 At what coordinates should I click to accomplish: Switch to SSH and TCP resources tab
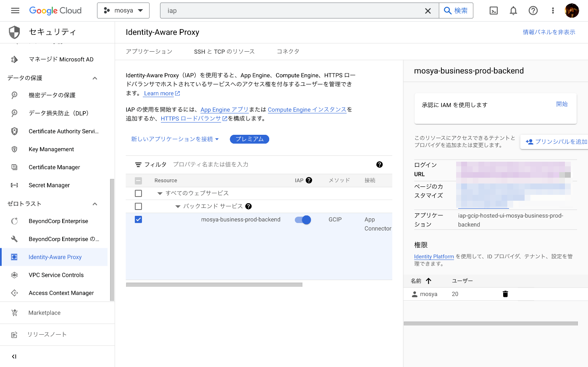click(x=224, y=51)
